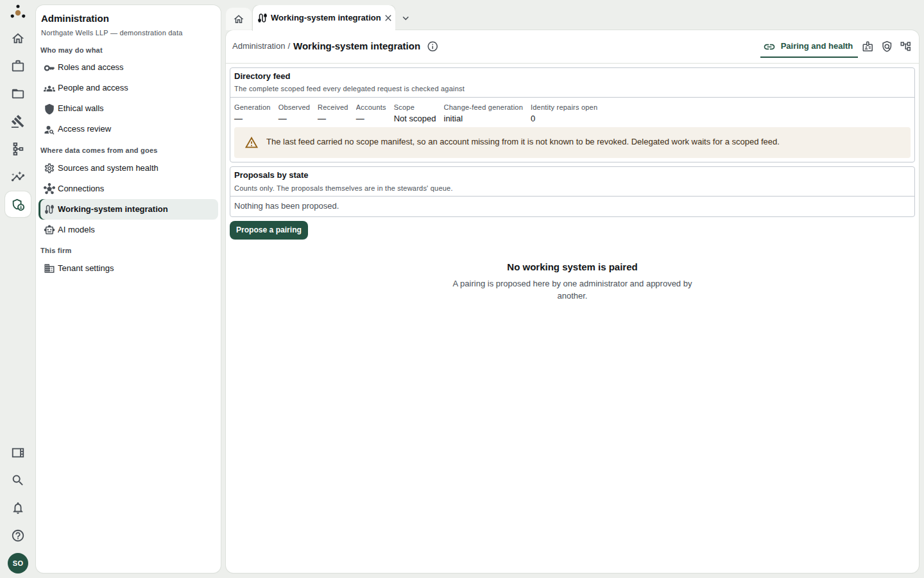Open Connections in the sidebar
This screenshot has height=578, width=924.
128,189
